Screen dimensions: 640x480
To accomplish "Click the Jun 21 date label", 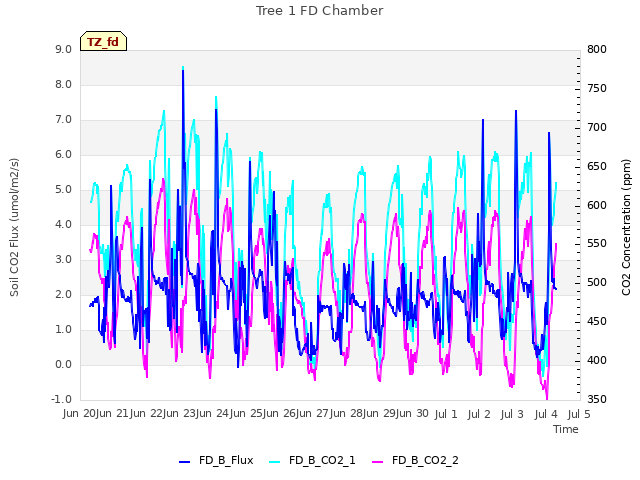I will (113, 414).
